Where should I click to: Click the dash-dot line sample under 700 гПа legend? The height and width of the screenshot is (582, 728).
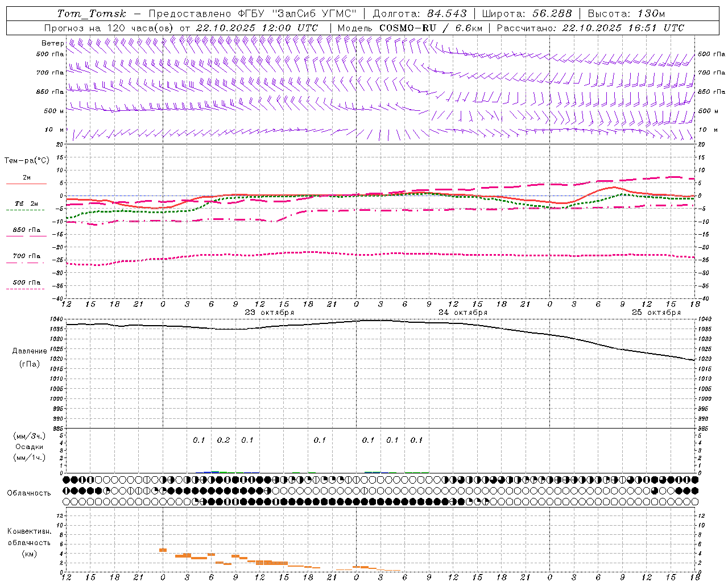tap(26, 263)
